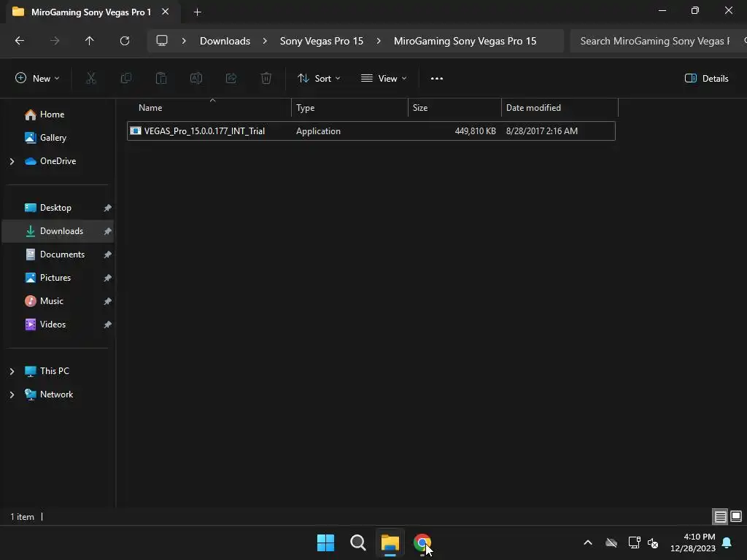Sort by the Size column header

pyautogui.click(x=454, y=108)
